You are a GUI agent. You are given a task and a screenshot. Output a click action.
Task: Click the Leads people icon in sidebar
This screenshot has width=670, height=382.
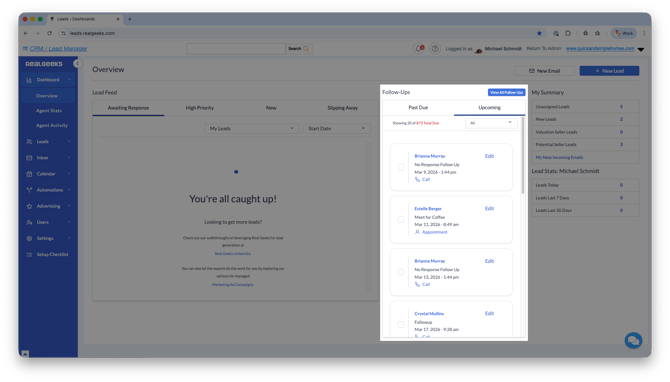click(x=29, y=141)
